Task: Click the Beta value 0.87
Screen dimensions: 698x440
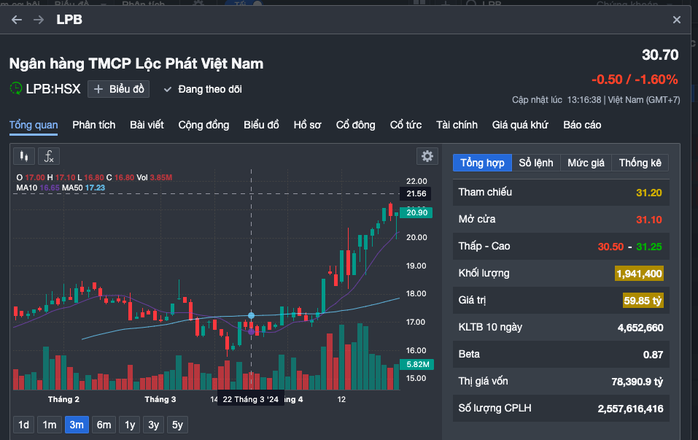Action: pyautogui.click(x=653, y=355)
